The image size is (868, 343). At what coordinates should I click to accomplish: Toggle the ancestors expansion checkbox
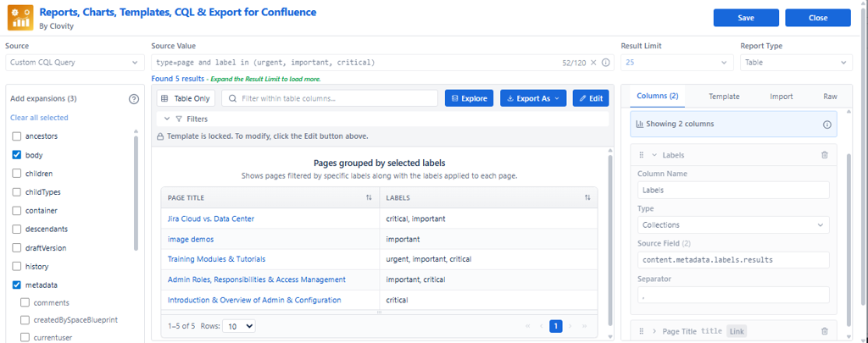pos(17,136)
